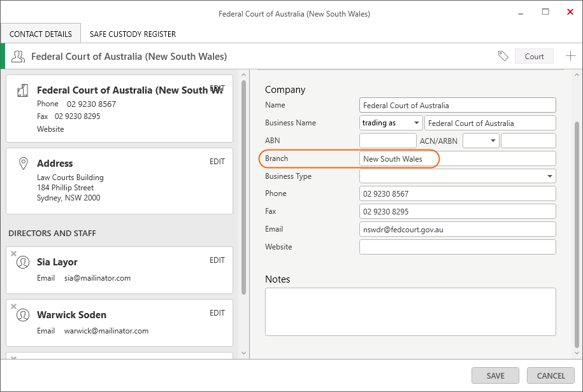This screenshot has width=583, height=392.
Task: Click inside the Notes text area
Action: pyautogui.click(x=410, y=312)
